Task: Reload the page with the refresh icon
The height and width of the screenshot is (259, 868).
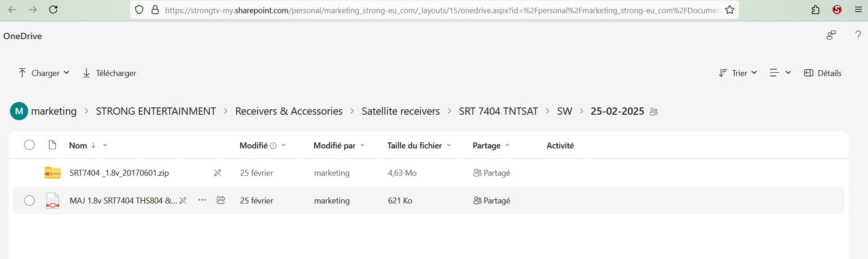Action: click(x=53, y=10)
